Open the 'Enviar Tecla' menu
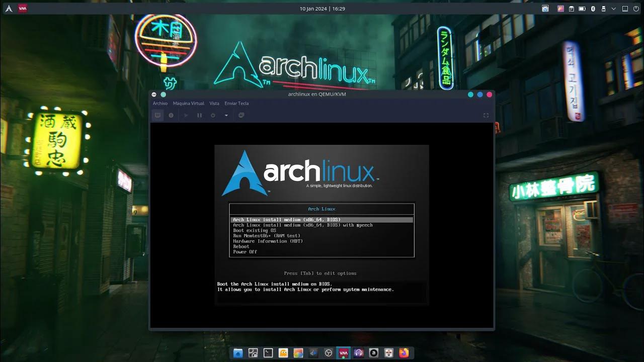Screen dimensions: 644x362 pyautogui.click(x=236, y=104)
